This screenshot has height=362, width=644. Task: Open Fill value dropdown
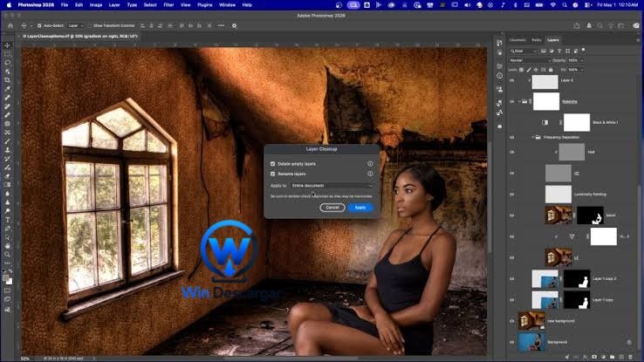581,70
